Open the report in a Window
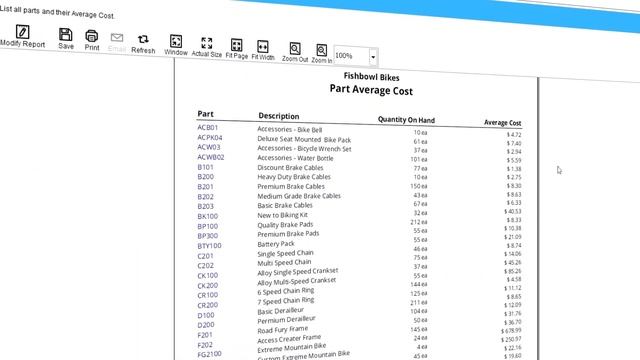 coord(176,45)
